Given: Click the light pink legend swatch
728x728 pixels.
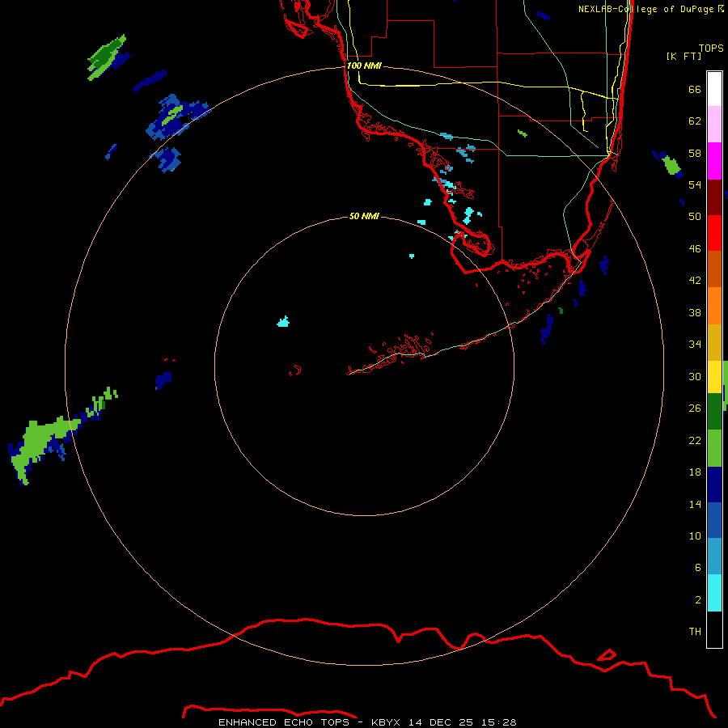Looking at the screenshot, I should pyautogui.click(x=714, y=124).
